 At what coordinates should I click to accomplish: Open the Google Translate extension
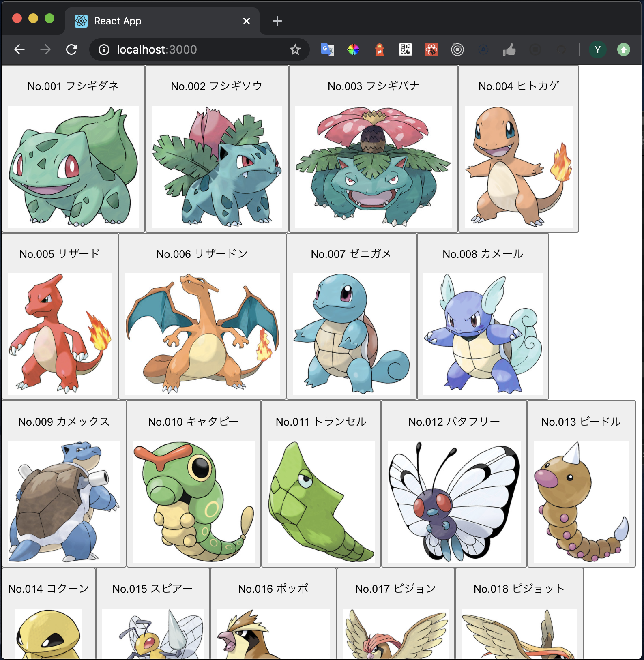tap(327, 49)
